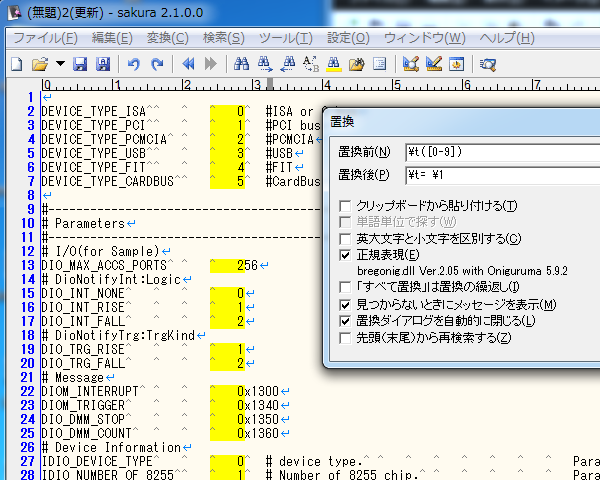
Task: Uncheck 見つからないときにメッセージを表示 option
Action: pyautogui.click(x=345, y=305)
